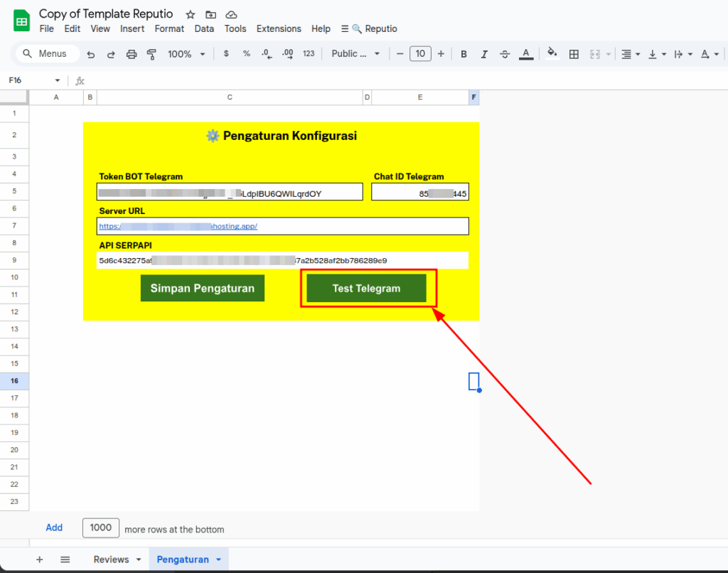Open the 100% zoom dropdown

pos(186,54)
